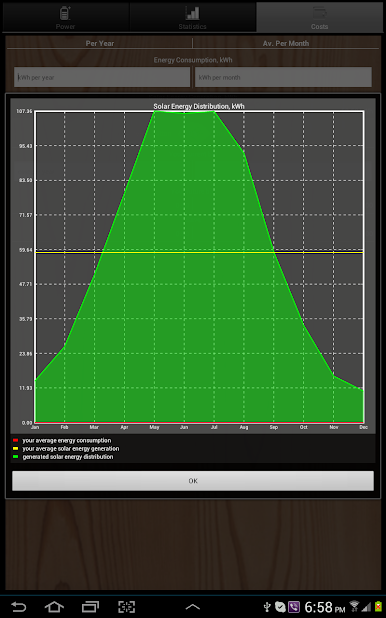Click the bar chart Statistics icon

(x=192, y=13)
